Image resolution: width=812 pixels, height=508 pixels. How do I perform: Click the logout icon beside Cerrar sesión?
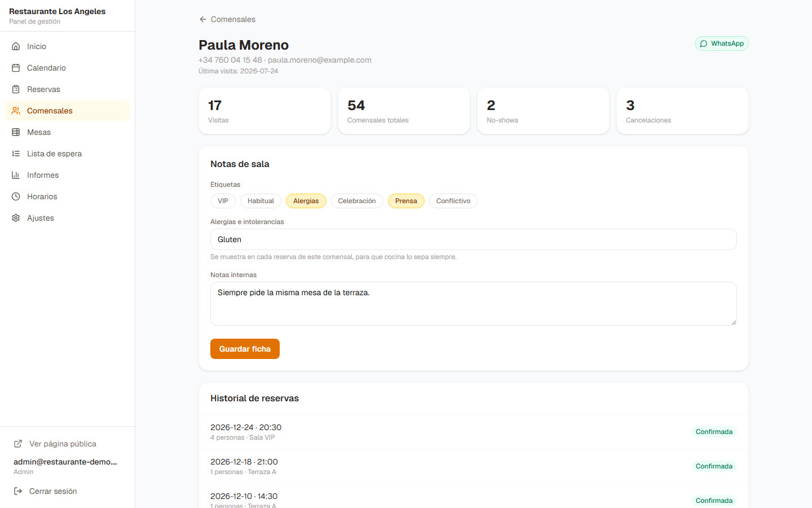[x=18, y=491]
